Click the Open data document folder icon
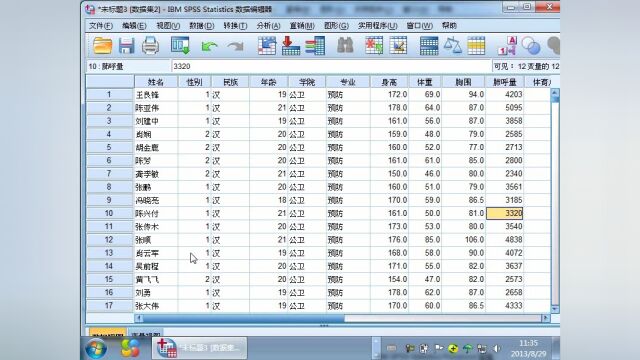 point(102,45)
